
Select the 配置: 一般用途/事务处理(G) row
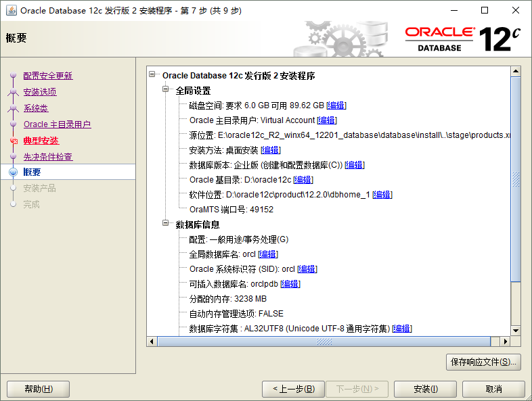click(239, 239)
